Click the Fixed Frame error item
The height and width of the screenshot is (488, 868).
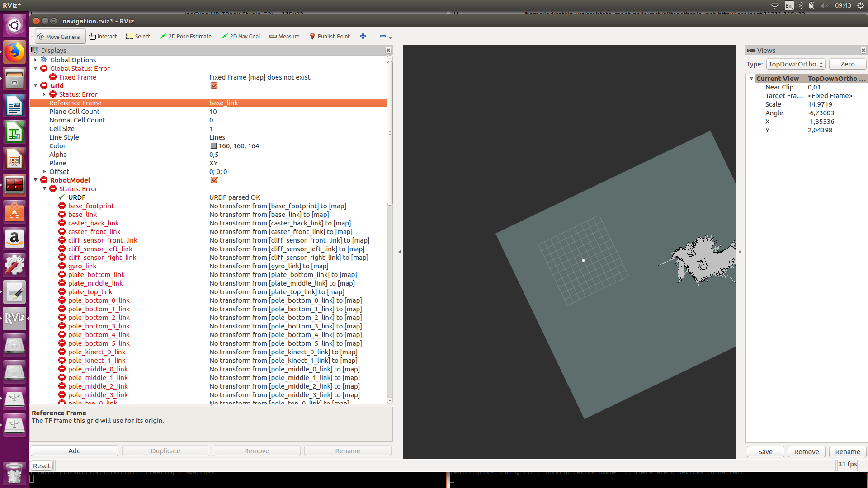click(x=77, y=77)
